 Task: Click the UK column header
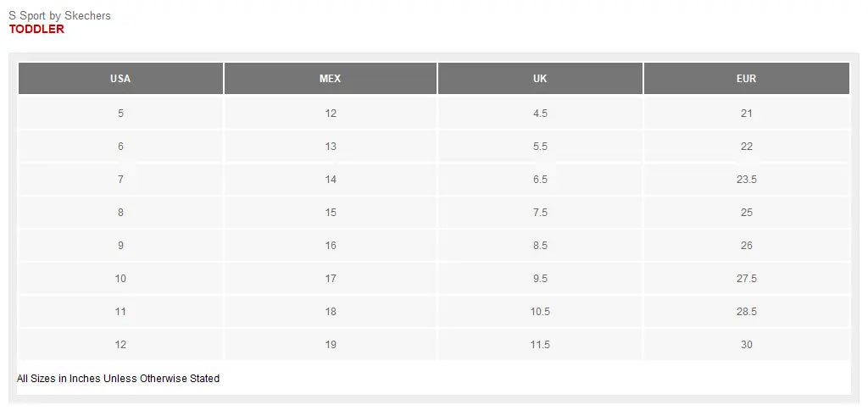(540, 79)
